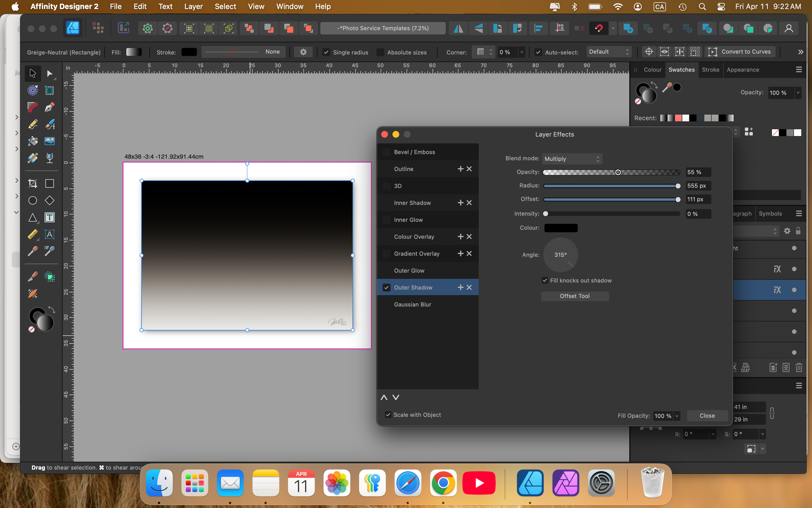Select the Node tool
Image resolution: width=812 pixels, height=508 pixels.
tap(50, 73)
